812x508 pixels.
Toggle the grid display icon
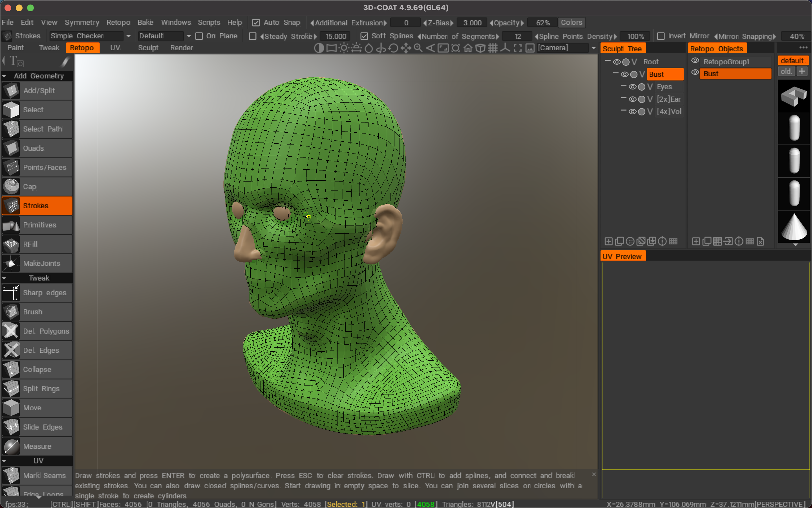click(493, 48)
